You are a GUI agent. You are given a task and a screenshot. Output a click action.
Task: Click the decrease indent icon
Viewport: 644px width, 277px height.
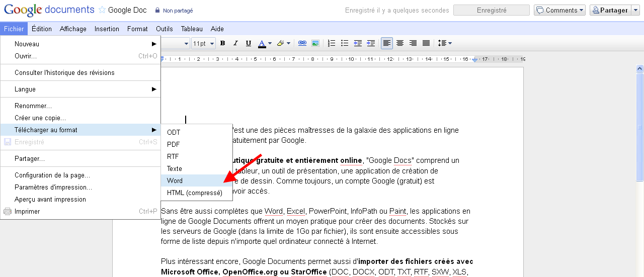pos(358,43)
